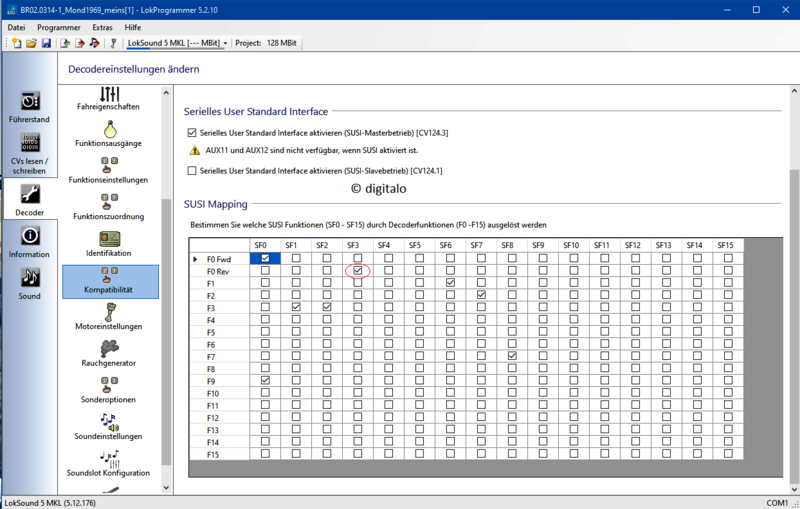Viewport: 800px width, 509px height.
Task: Toggle SUSI-Masterbetrieb activation checkbox
Action: click(x=192, y=133)
